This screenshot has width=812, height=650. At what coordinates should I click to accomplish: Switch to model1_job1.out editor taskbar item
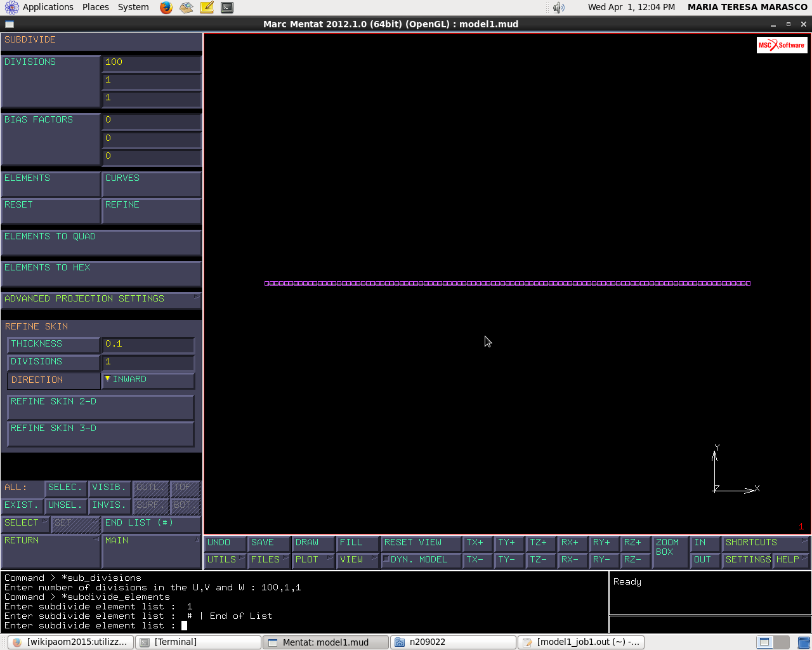coord(581,642)
